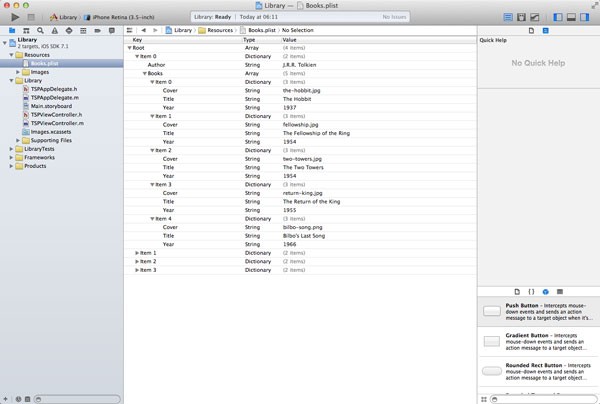Go forward in editor history
This screenshot has width=600, height=404.
click(155, 30)
